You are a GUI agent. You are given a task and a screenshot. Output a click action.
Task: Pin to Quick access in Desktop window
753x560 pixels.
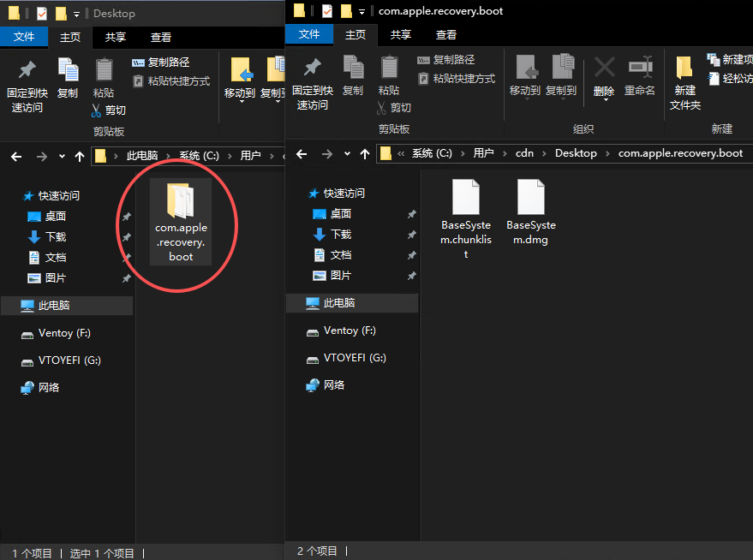point(27,86)
